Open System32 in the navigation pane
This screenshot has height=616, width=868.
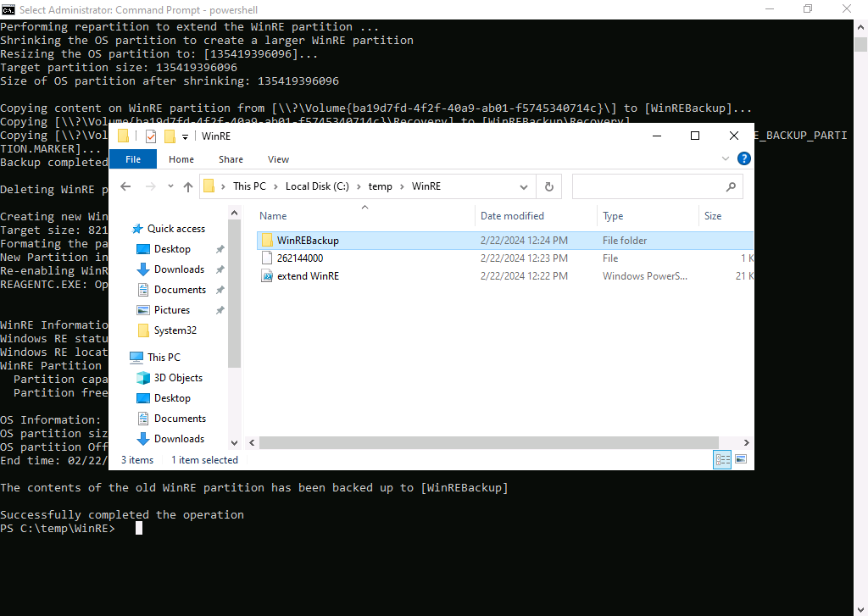tap(175, 330)
